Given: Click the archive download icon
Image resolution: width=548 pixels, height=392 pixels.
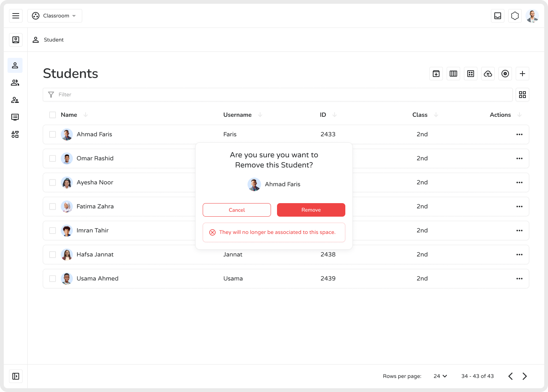Looking at the screenshot, I should [x=436, y=74].
